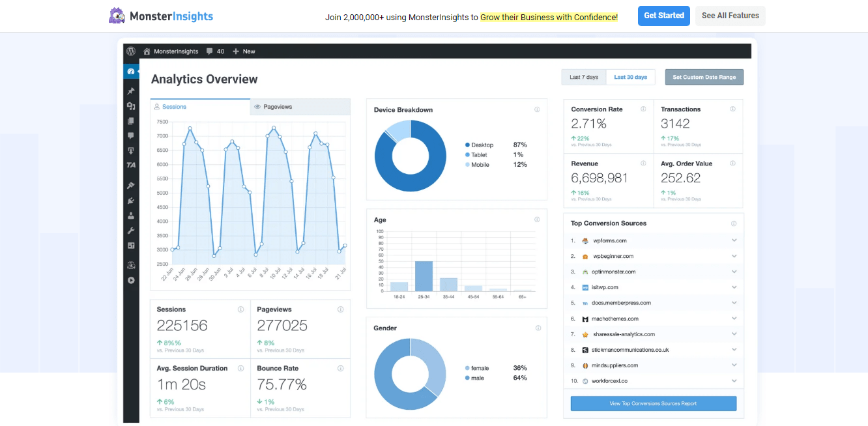Click the 35-44 bar in Age chart
The width and height of the screenshot is (868, 426).
coord(449,285)
